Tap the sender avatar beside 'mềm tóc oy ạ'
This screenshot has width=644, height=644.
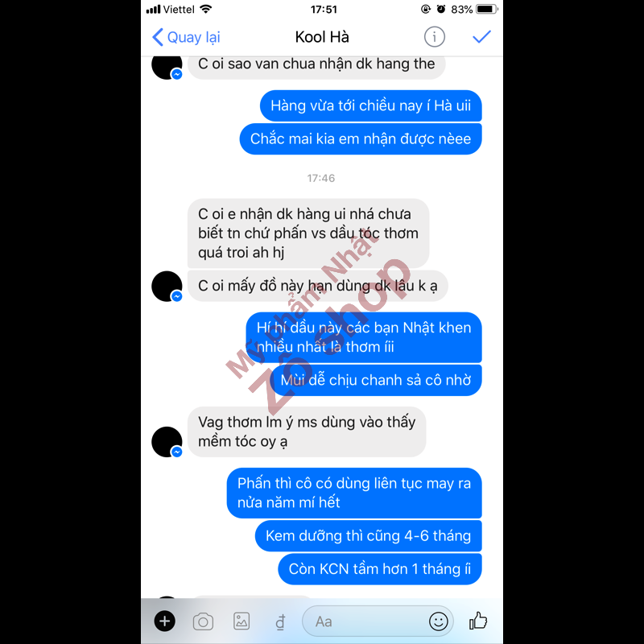(x=167, y=442)
